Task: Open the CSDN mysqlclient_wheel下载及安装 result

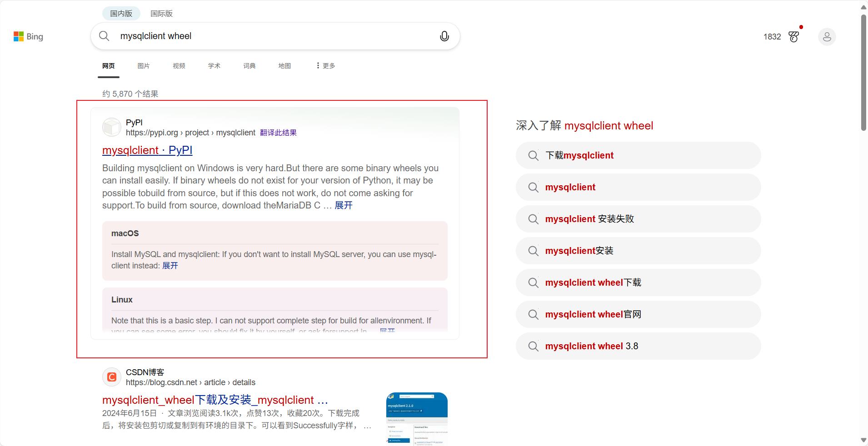Action: (x=215, y=400)
